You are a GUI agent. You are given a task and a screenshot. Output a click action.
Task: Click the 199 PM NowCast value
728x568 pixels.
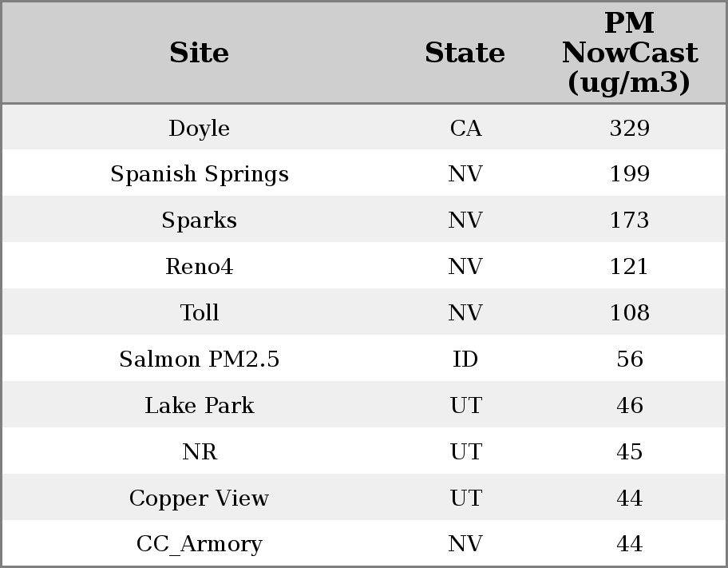629,174
